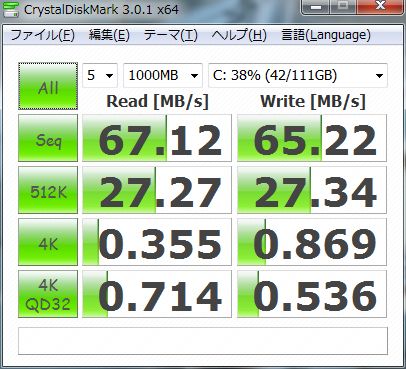Click the Write [MB/s] column header

point(313,102)
